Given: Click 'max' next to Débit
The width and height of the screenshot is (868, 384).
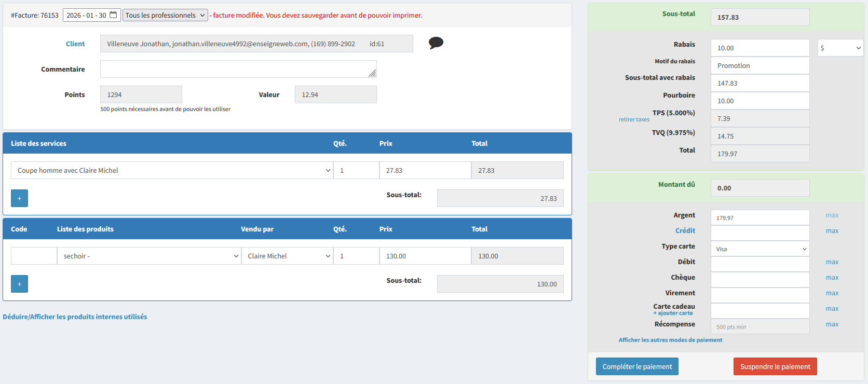Looking at the screenshot, I should point(832,262).
